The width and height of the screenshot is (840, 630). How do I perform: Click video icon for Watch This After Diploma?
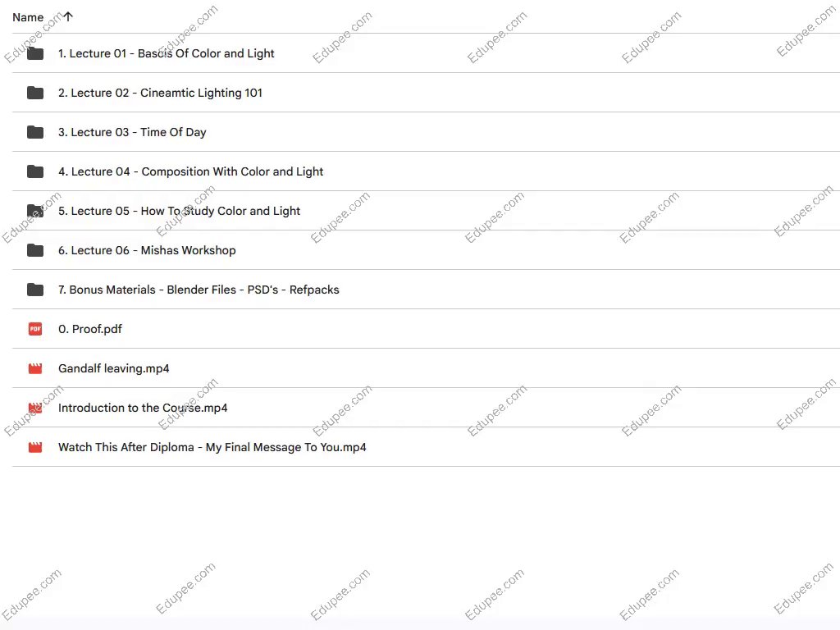(35, 447)
